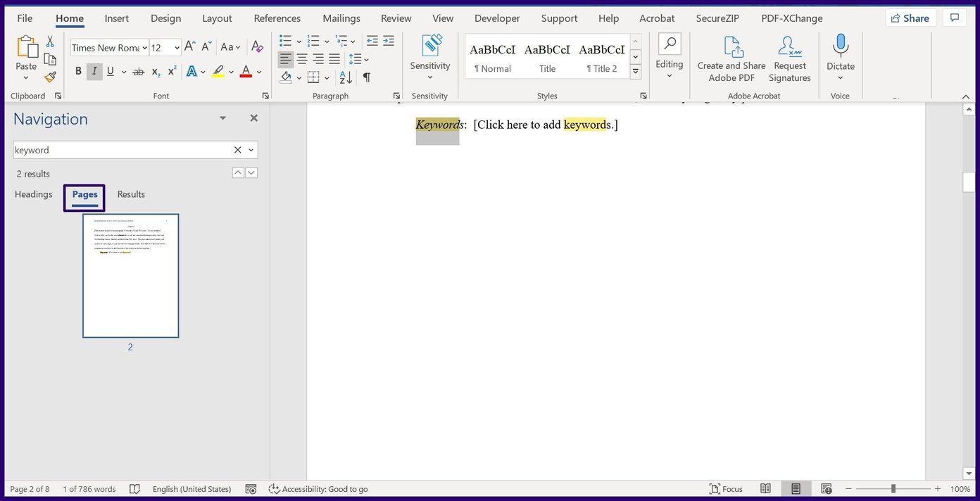Screen dimensions: 980x501
Task: Expand the Styles gallery more arrow
Action: tap(636, 72)
